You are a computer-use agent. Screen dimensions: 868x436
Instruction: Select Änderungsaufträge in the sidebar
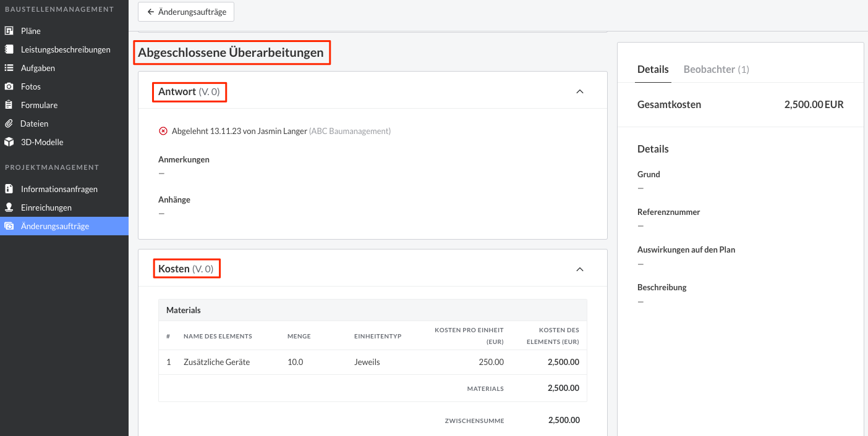pyautogui.click(x=64, y=226)
